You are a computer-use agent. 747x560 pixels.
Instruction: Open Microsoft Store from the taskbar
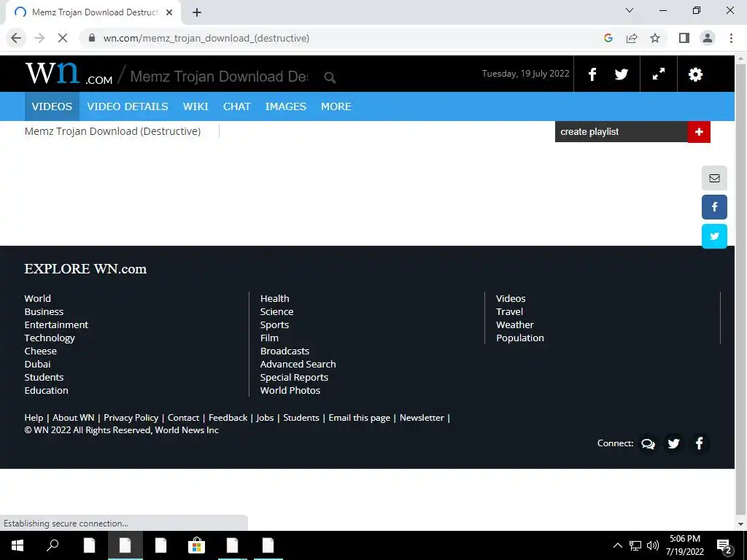[196, 545]
